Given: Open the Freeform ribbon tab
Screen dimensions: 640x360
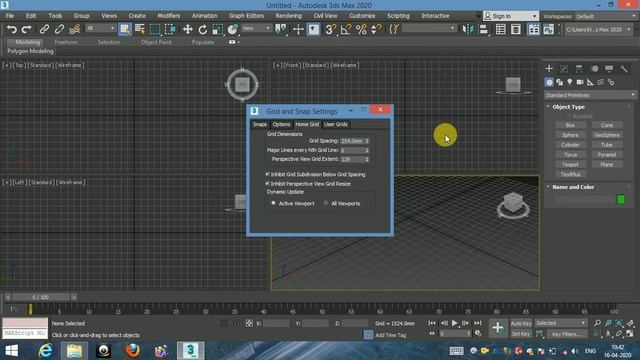Looking at the screenshot, I should pos(66,42).
